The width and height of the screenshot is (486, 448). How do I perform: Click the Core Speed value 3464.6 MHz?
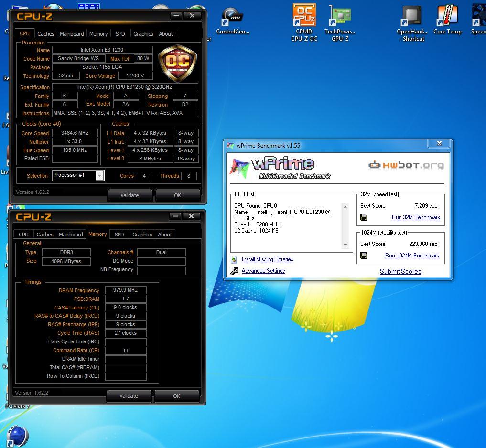pos(75,133)
